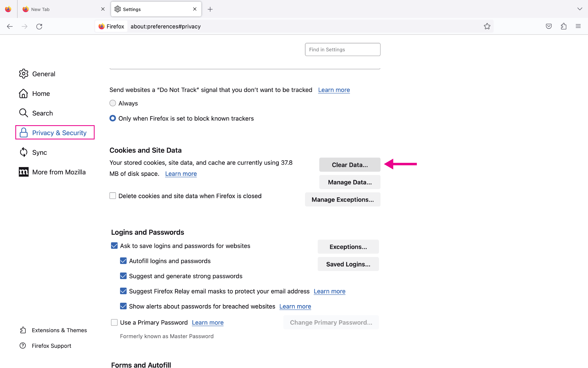Click the Clear Data button
Image resolution: width=588 pixels, height=368 pixels.
(350, 165)
